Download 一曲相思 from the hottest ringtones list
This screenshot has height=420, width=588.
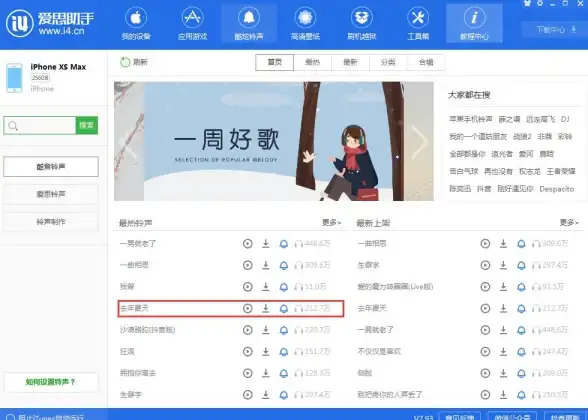266,265
